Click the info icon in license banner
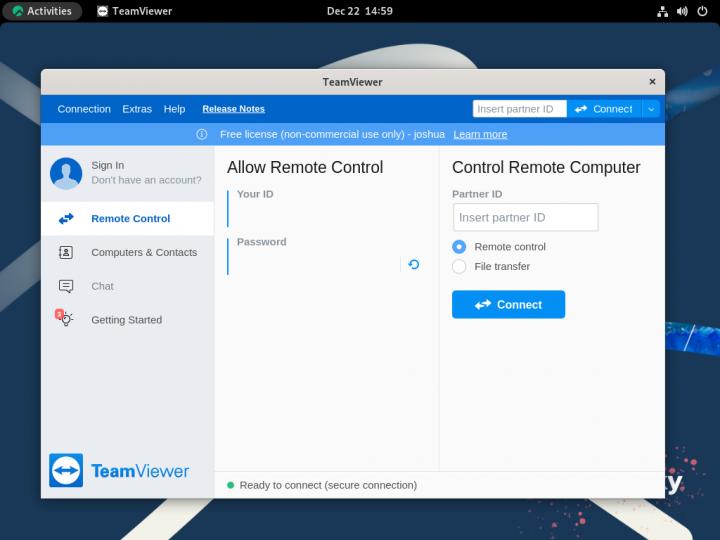The width and height of the screenshot is (720, 540). click(202, 134)
